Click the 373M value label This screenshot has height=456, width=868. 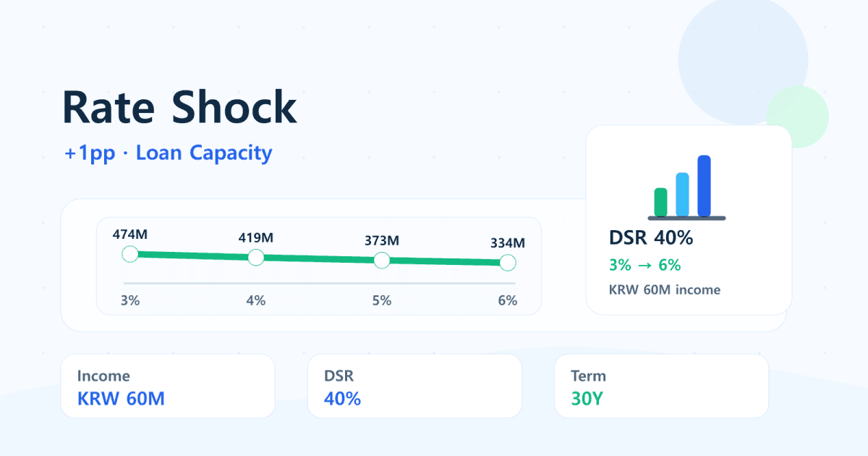point(382,240)
